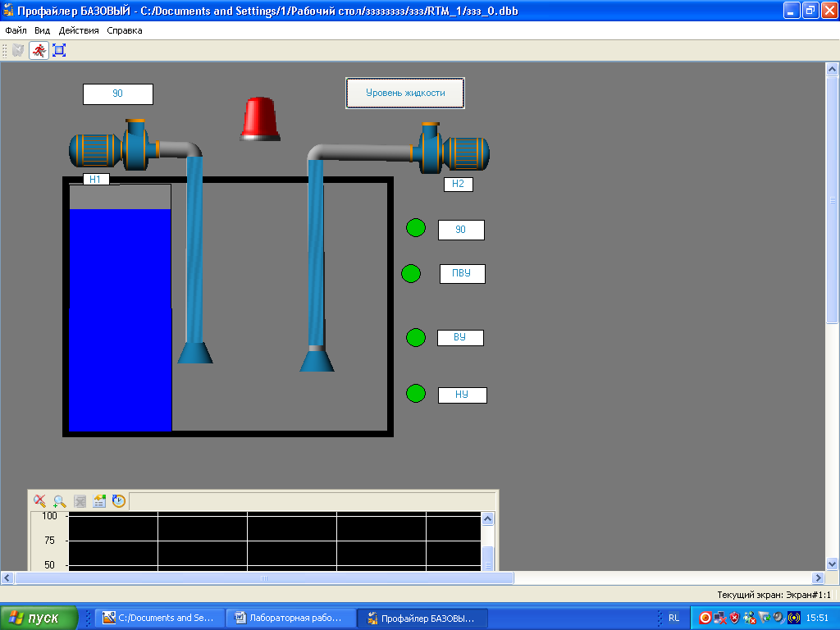Switch to C:/Documents and Se... taskbar window
Viewport: 840px width, 630px height.
point(159,618)
